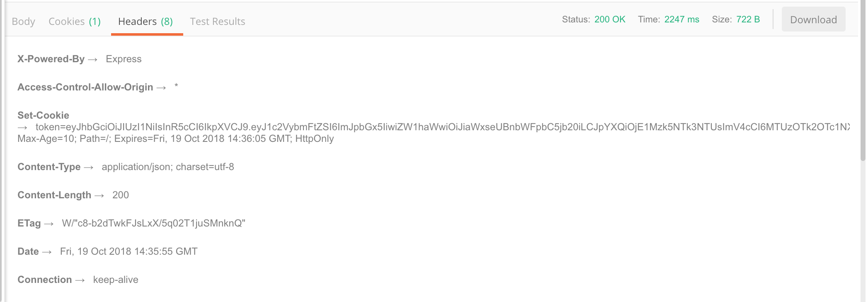868x302 pixels.
Task: Click the Express header value
Action: tap(124, 58)
